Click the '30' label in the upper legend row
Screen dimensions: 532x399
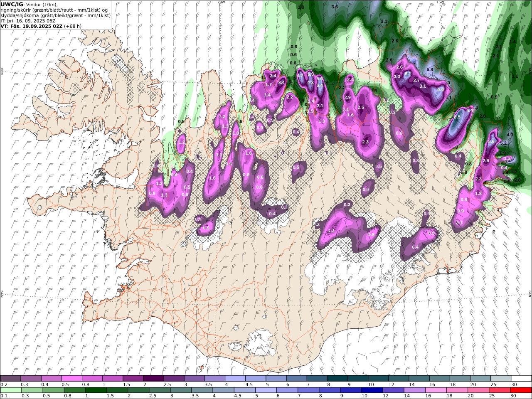pos(514,384)
